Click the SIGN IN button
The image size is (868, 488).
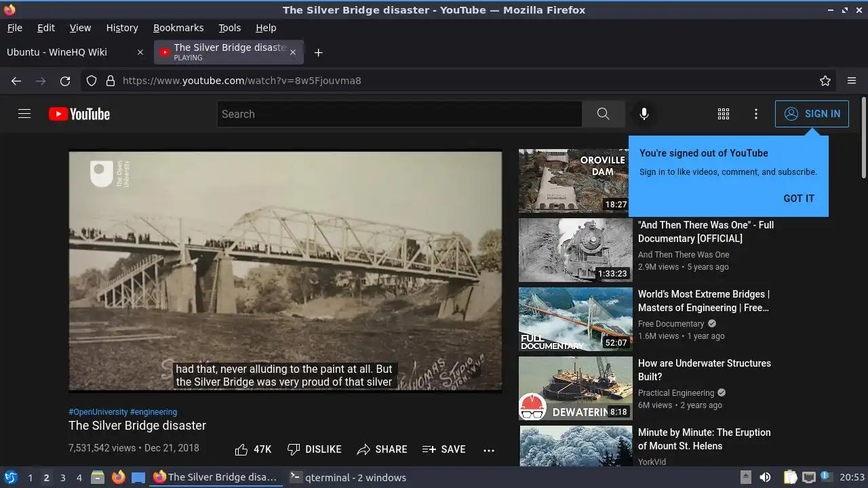coord(812,114)
